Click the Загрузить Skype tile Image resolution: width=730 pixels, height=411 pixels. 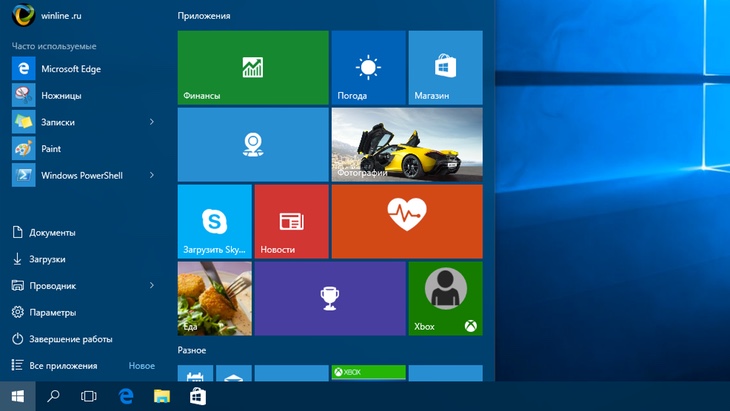click(214, 221)
